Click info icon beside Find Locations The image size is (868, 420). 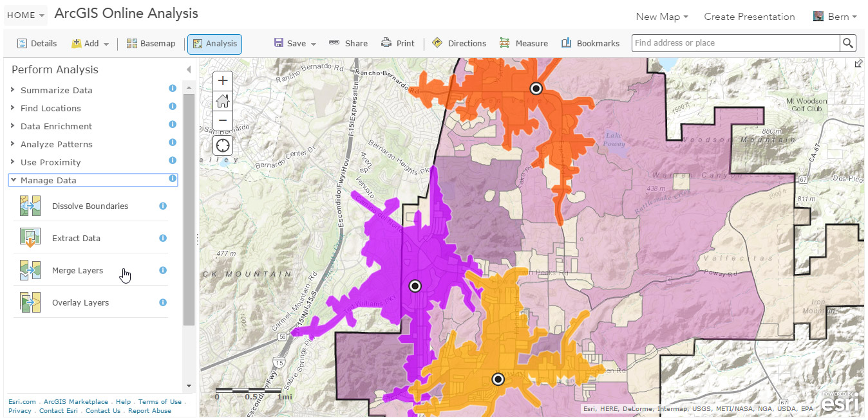[x=173, y=107]
